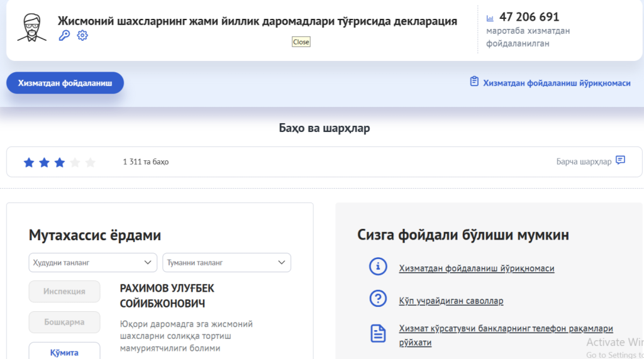
Task: Click the Хизматдан фойдаланиш blue button
Action: (65, 83)
